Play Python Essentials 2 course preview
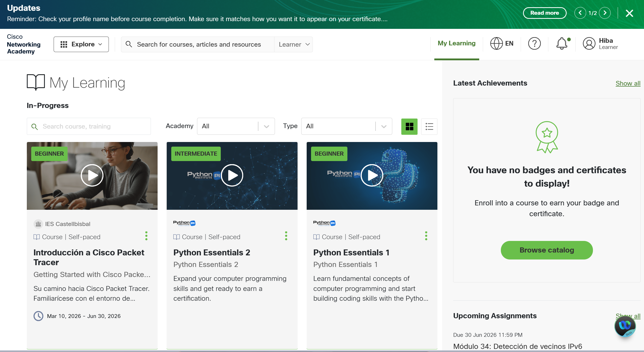This screenshot has height=352, width=644. pyautogui.click(x=232, y=175)
